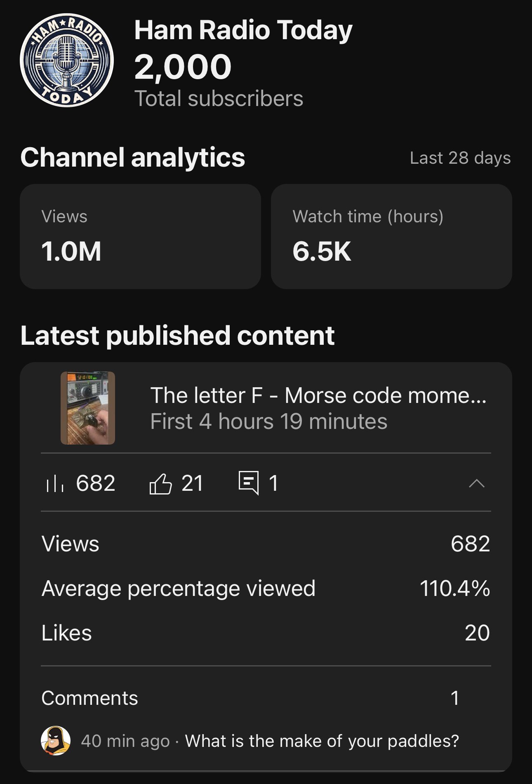Select the Average percentage viewed 110.4% value
Viewport: 532px width, 784px height.
(454, 589)
